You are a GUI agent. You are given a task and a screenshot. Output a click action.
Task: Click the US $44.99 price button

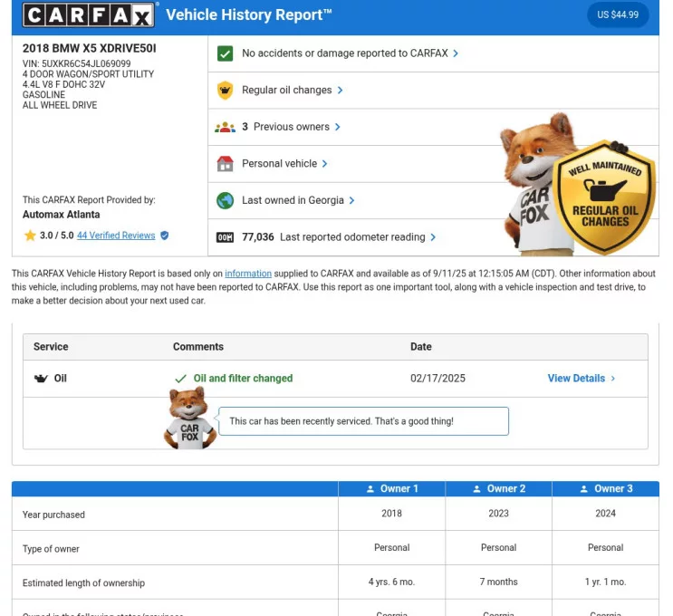click(x=618, y=14)
